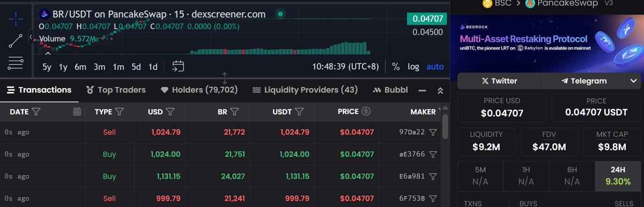This screenshot has height=207, width=644.
Task: Open the 10:48:39 (UTC+8) timezone menu
Action: [x=345, y=67]
